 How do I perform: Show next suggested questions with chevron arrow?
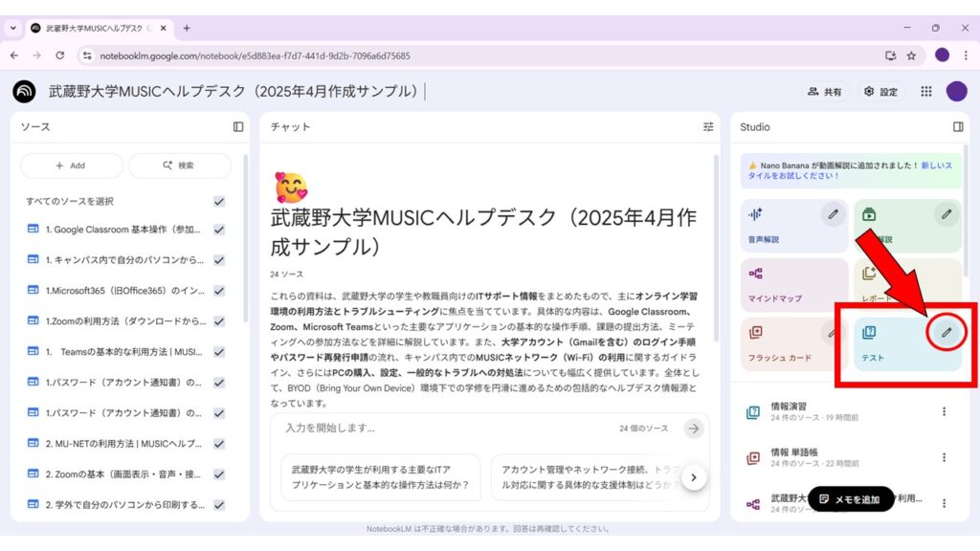pos(695,476)
